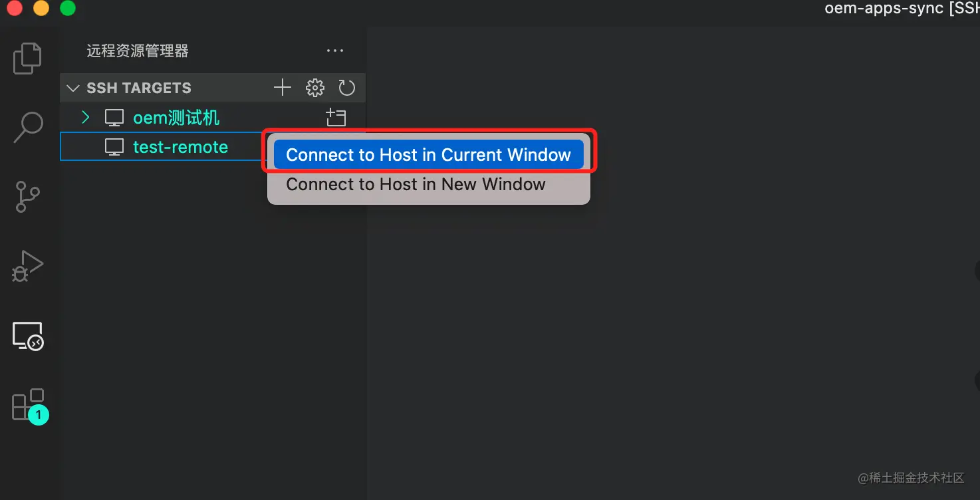The image size is (980, 500).
Task: Enter full screen with green button
Action: click(x=68, y=8)
